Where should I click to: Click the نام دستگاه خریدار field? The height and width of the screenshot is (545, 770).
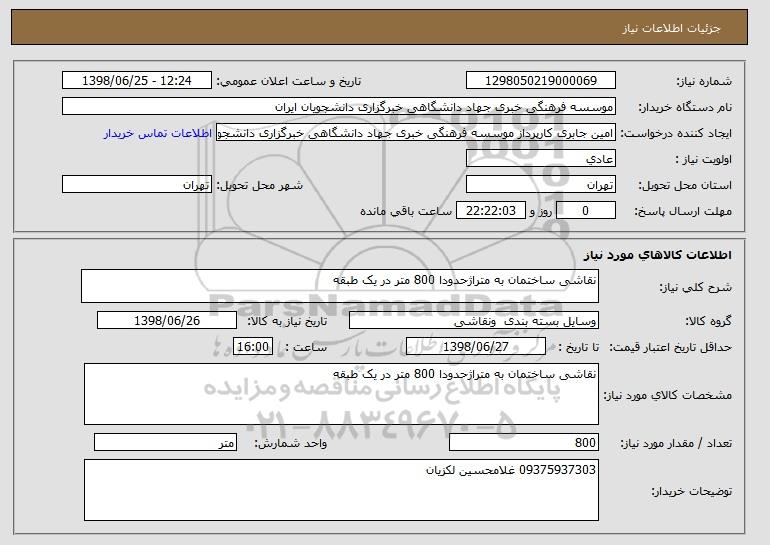[339, 107]
